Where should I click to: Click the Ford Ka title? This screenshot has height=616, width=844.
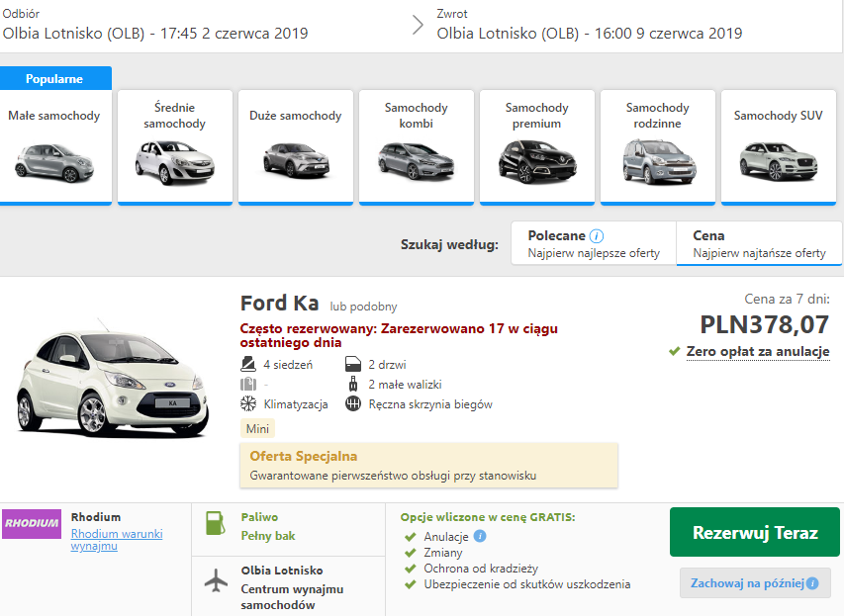click(279, 304)
